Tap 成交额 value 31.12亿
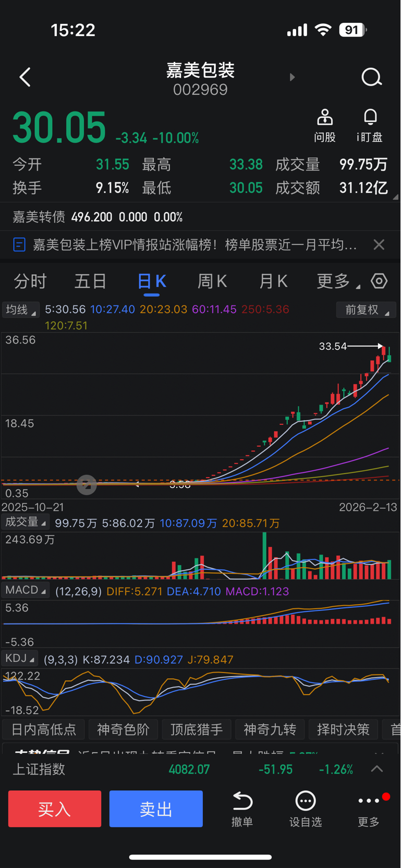The image size is (401, 868). (x=363, y=188)
